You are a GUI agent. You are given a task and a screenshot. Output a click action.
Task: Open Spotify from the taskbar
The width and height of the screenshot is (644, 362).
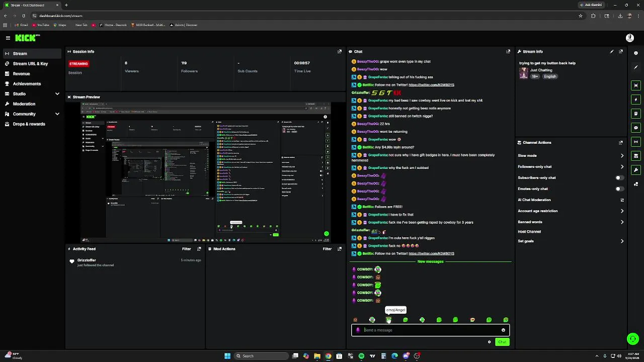tap(361, 356)
